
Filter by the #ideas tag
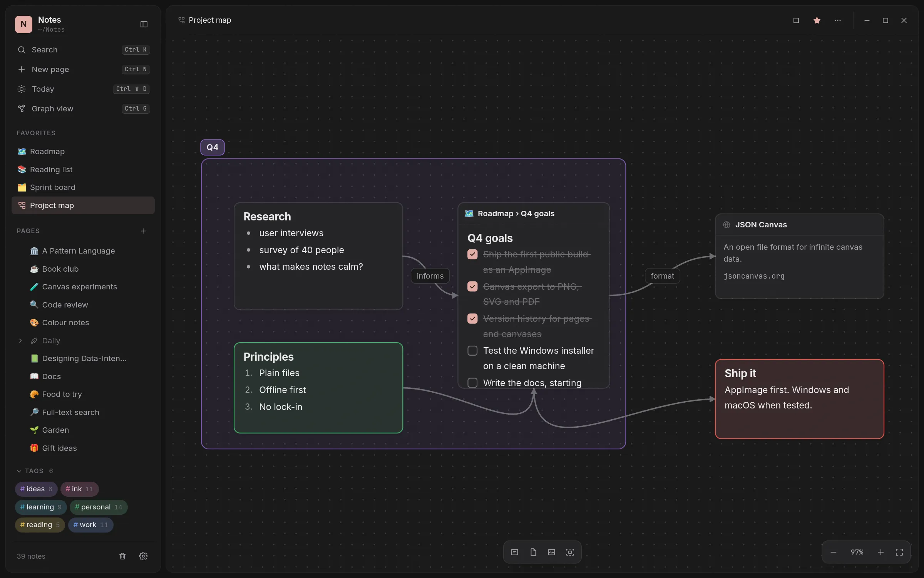click(x=36, y=489)
